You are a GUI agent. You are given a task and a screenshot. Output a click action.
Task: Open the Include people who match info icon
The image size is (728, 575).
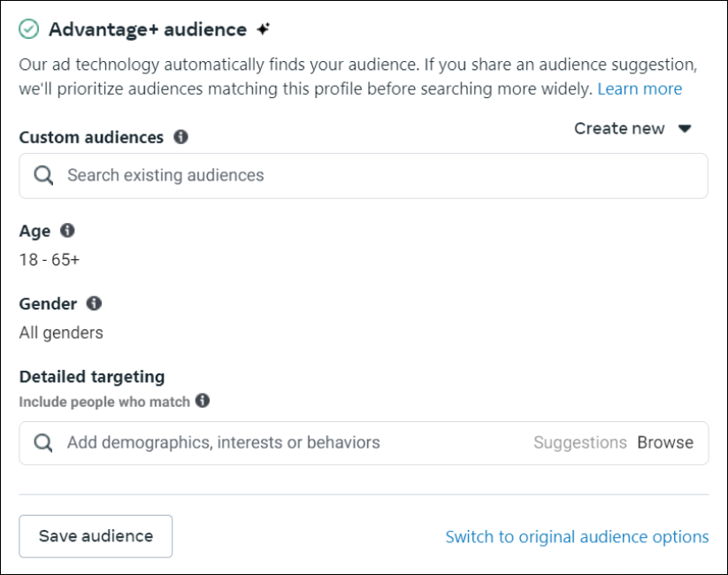point(203,401)
